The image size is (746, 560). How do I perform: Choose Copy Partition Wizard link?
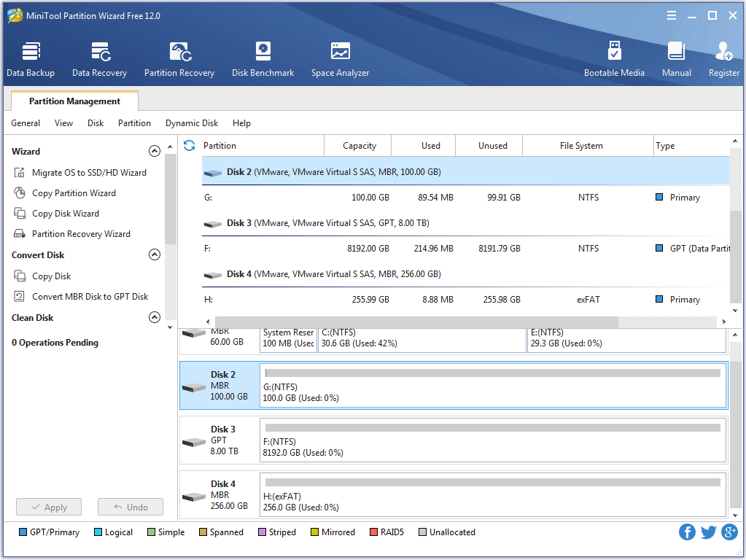[x=74, y=193]
